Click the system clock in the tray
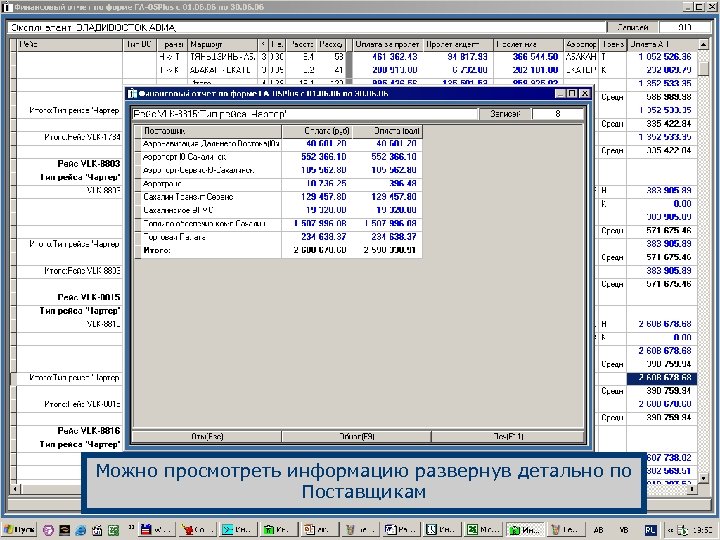The height and width of the screenshot is (540, 720). click(705, 530)
